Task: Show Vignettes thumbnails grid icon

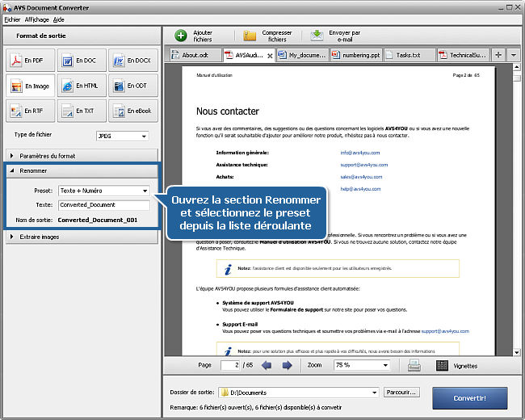Action: (x=442, y=365)
